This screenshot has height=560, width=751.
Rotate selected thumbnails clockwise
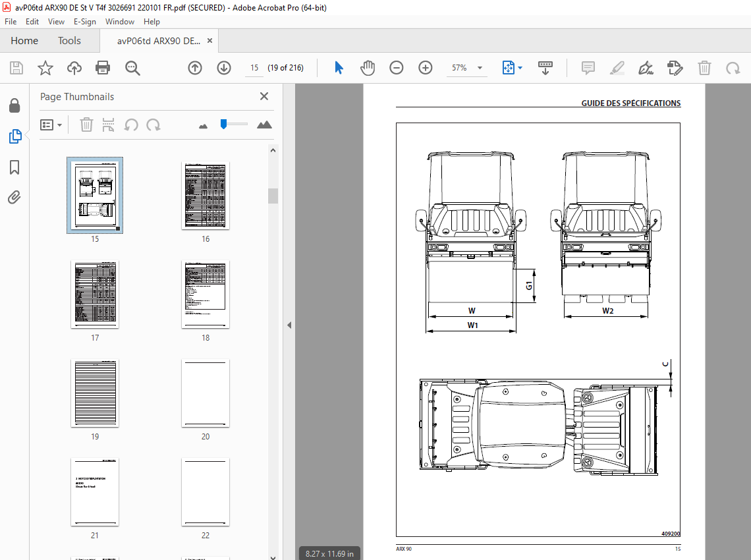[x=153, y=125]
